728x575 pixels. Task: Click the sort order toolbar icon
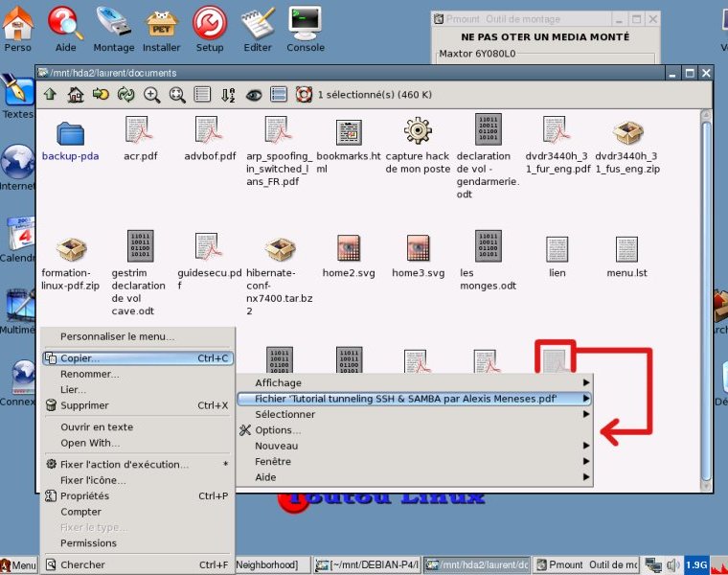tap(228, 94)
